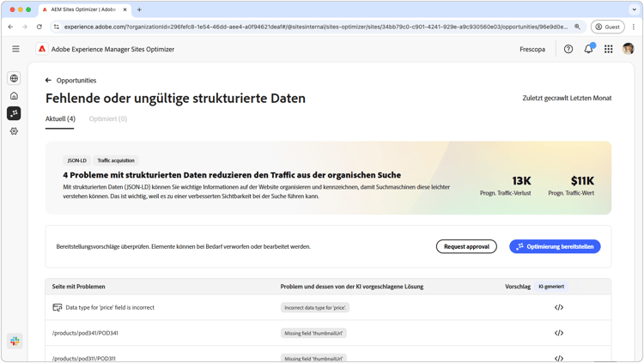Open a new browser tab
The image size is (644, 363).
(x=139, y=9)
